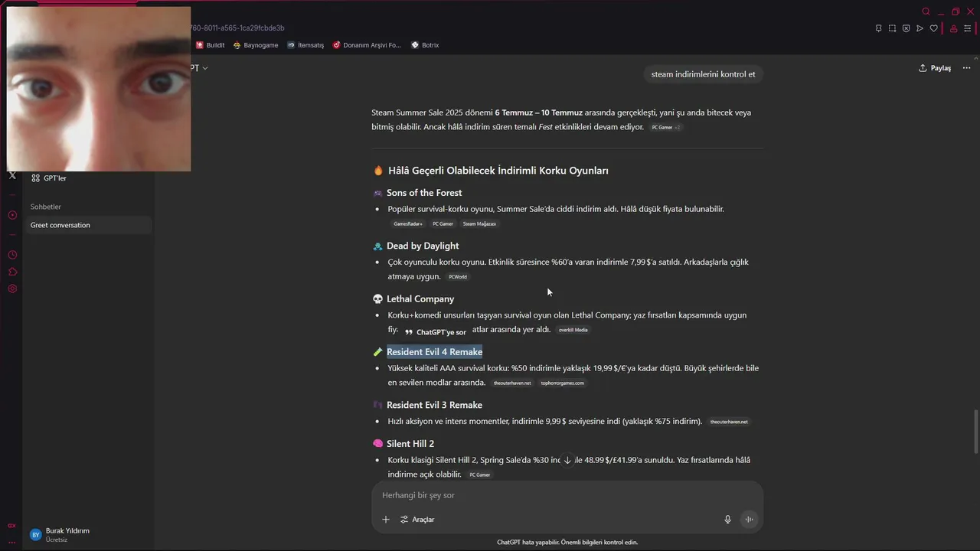Start dictation with the microphone icon
Image resolution: width=980 pixels, height=551 pixels.
727,520
